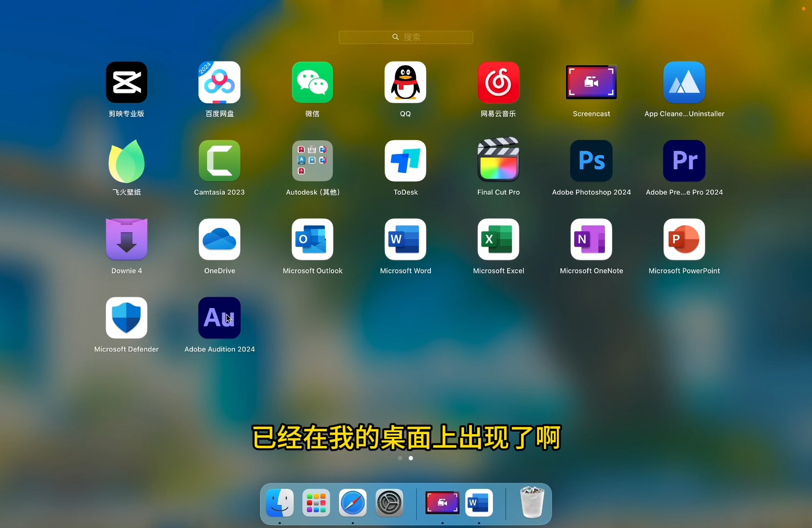Open Microsoft Word from Launchpad grid
The width and height of the screenshot is (812, 528).
pos(406,239)
